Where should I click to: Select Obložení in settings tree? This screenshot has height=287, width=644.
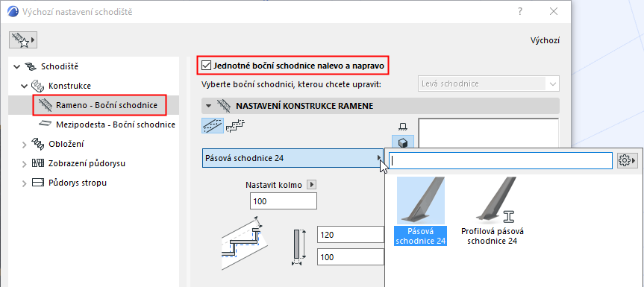tap(66, 144)
